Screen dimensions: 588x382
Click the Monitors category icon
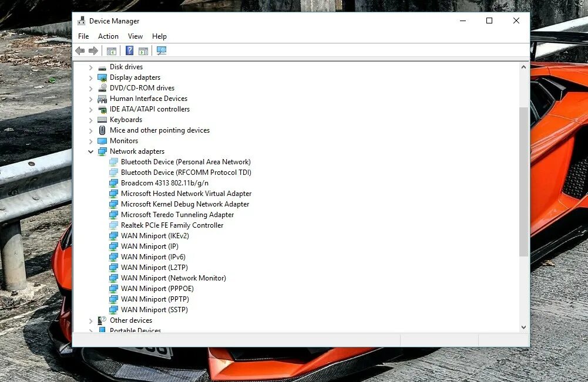[x=102, y=141]
